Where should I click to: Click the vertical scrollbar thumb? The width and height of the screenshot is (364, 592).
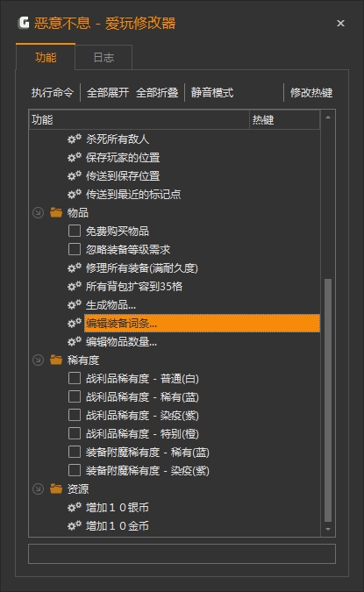click(328, 400)
